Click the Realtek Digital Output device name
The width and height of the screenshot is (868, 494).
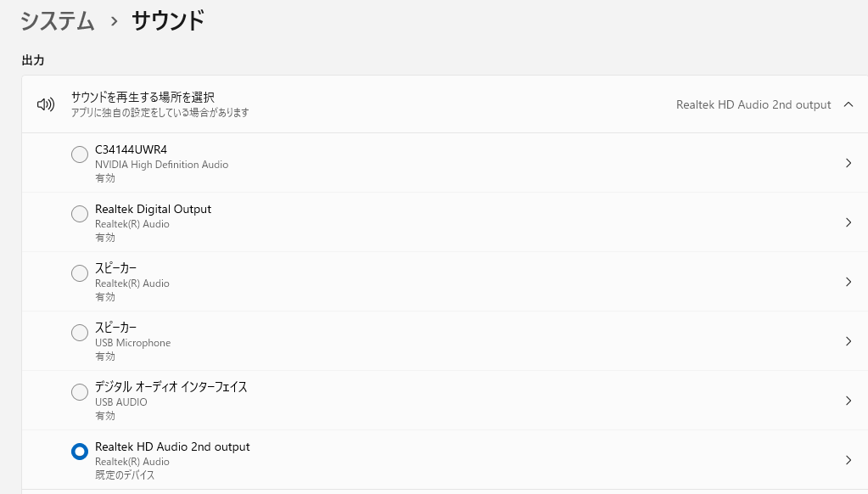(x=153, y=209)
